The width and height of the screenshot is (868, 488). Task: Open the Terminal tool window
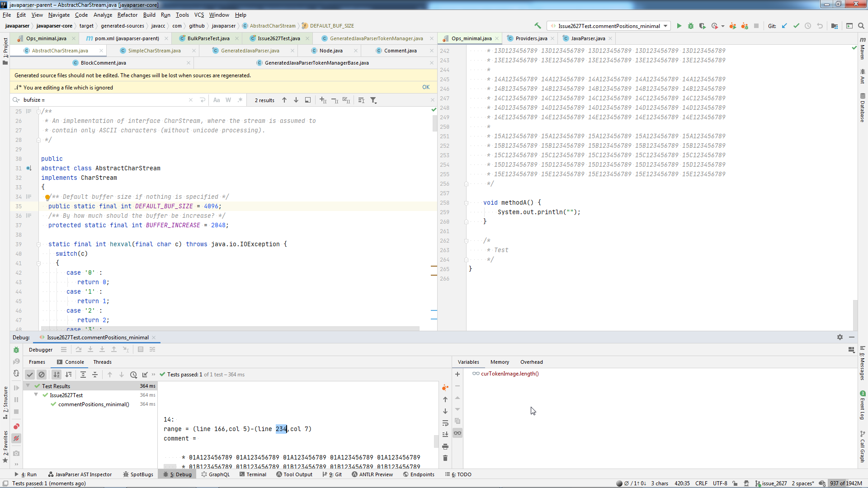click(253, 474)
